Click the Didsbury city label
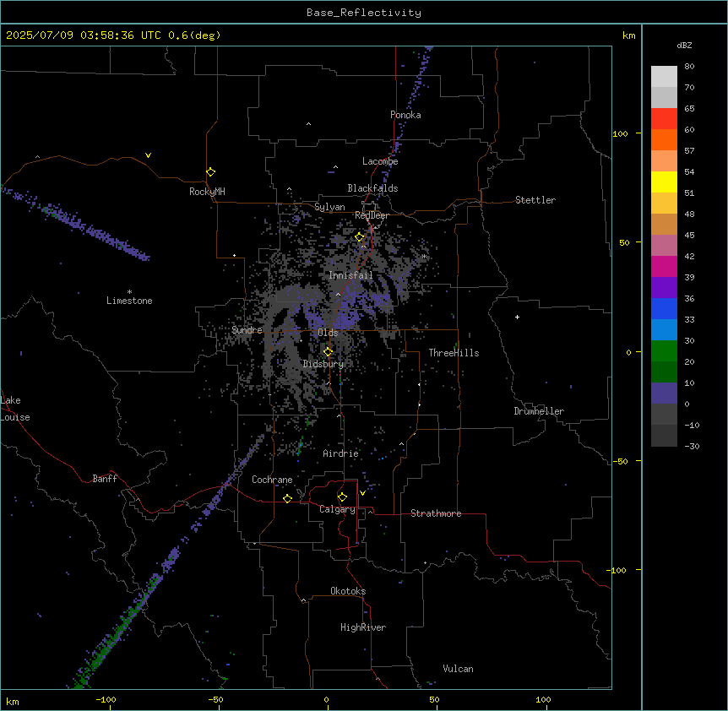The height and width of the screenshot is (711, 728). tap(323, 364)
